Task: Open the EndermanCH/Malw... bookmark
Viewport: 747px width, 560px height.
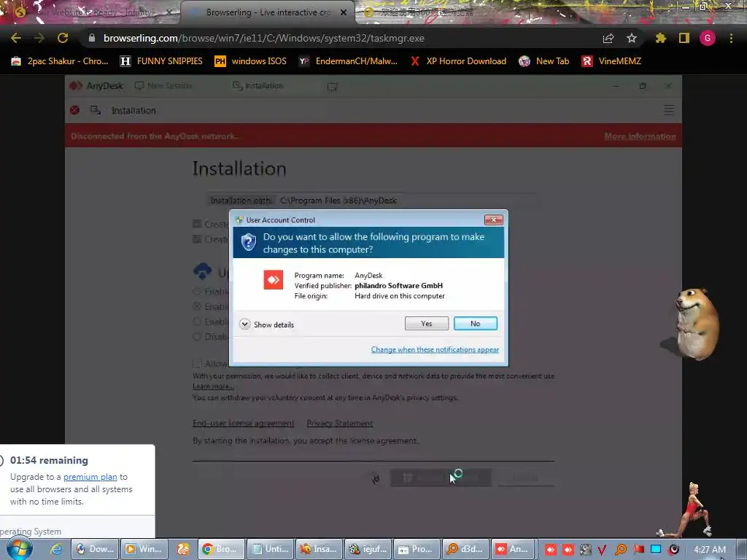Action: 348,61
